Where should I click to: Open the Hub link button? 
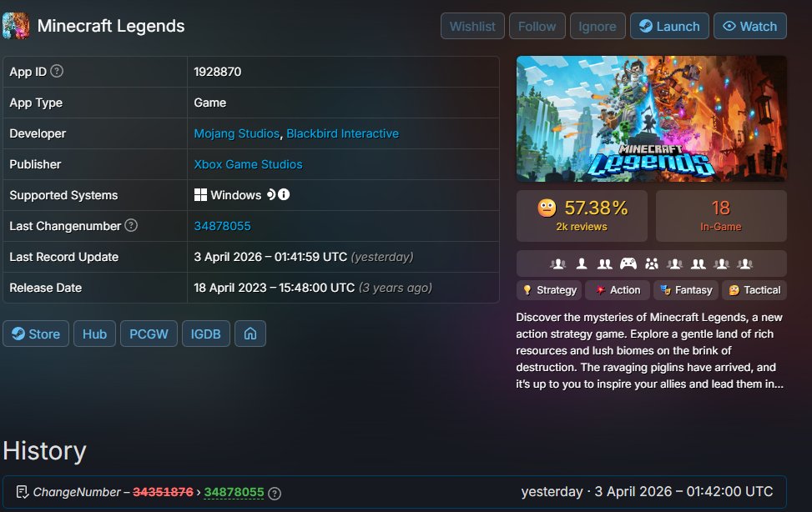95,334
